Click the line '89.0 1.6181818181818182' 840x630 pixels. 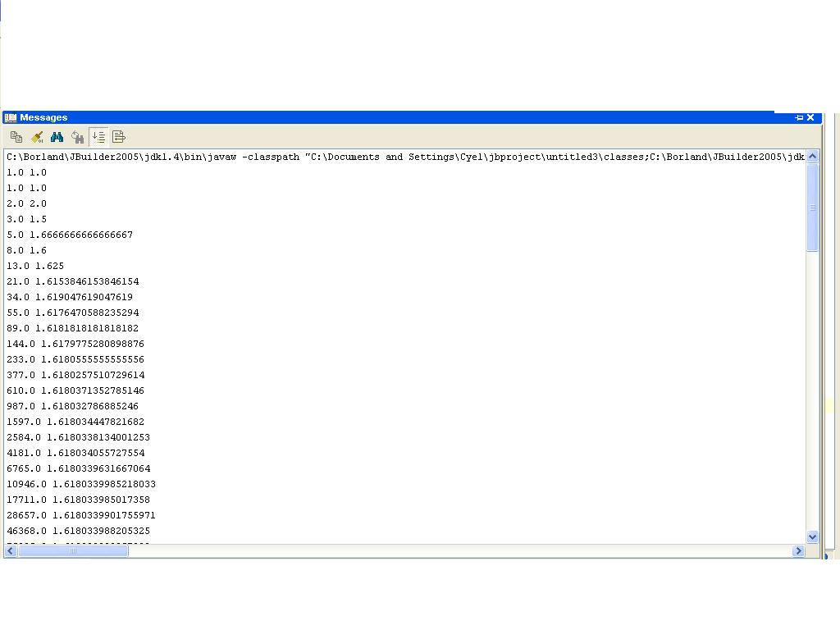(x=73, y=328)
